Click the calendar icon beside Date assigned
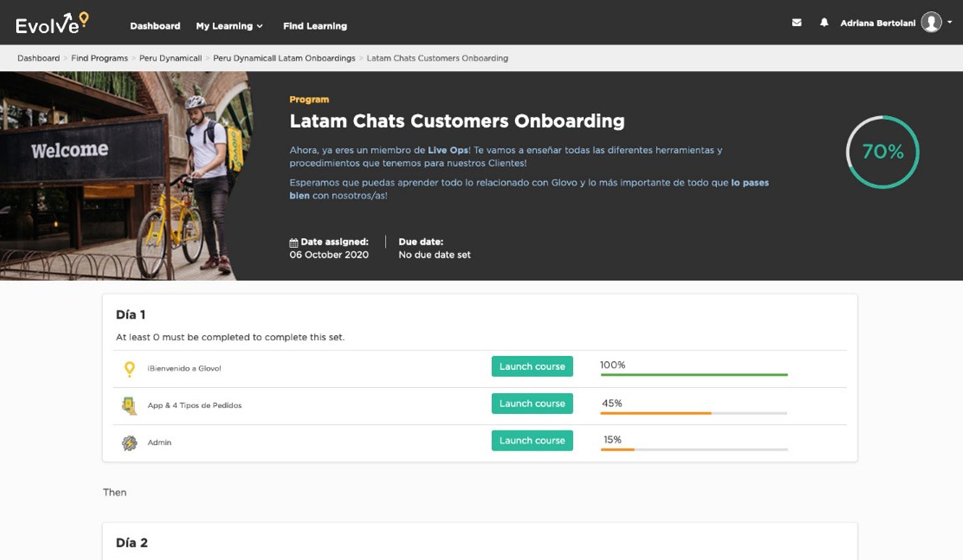 (x=293, y=243)
